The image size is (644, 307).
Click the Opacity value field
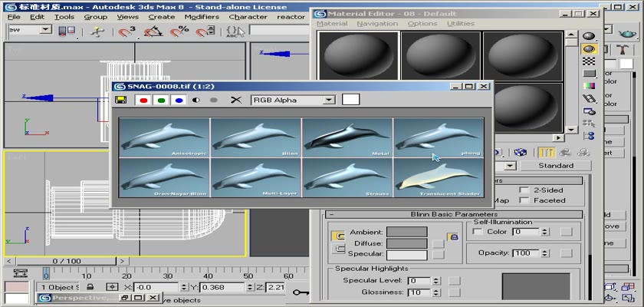point(527,253)
